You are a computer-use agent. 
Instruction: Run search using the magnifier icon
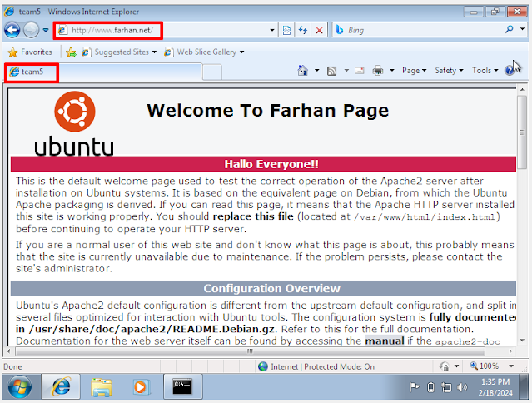coord(509,30)
